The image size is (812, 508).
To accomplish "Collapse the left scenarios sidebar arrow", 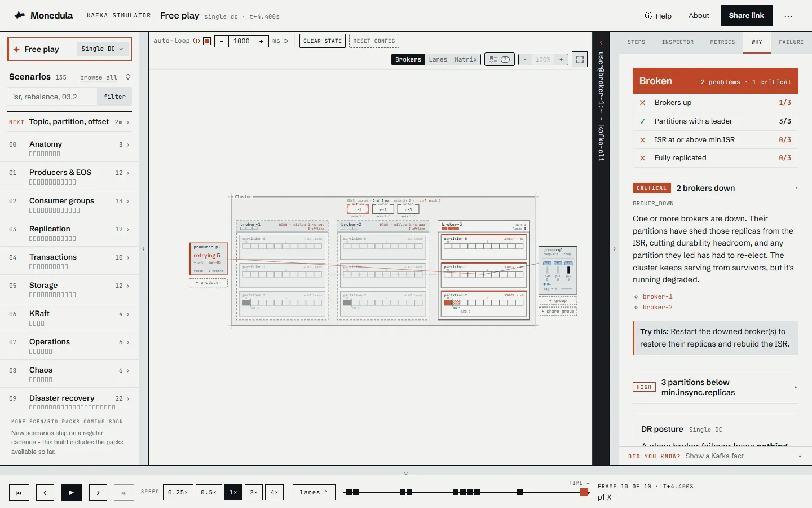I will click(143, 249).
